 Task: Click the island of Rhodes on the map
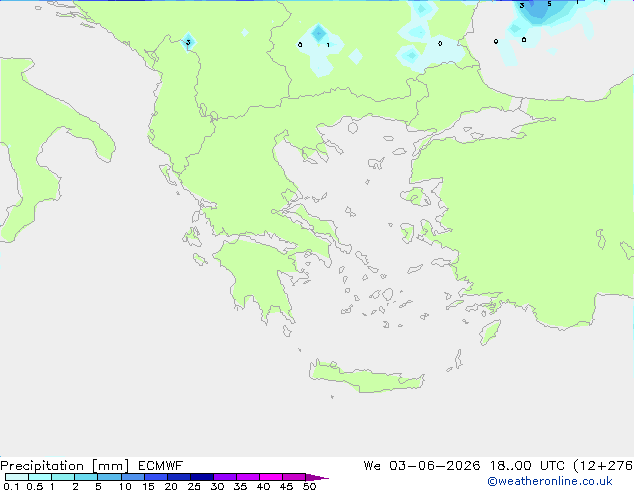(490, 332)
